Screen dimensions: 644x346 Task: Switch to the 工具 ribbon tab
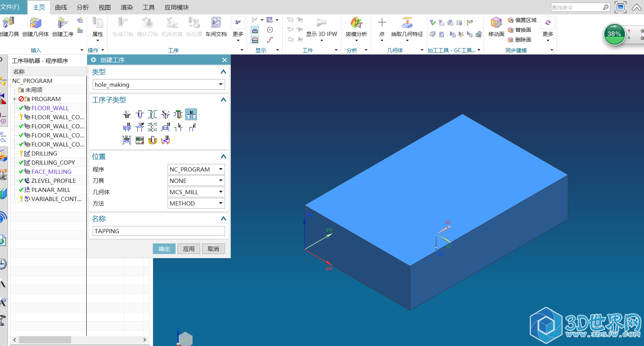pos(149,7)
